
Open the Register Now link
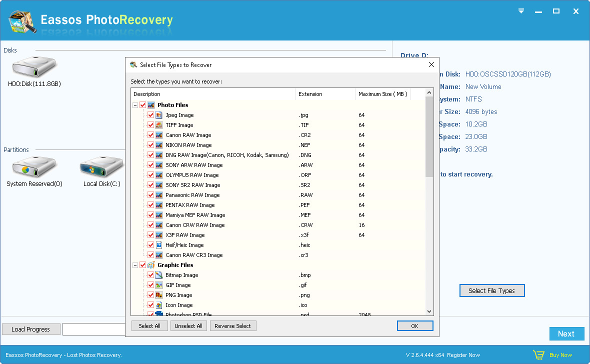[463, 355]
